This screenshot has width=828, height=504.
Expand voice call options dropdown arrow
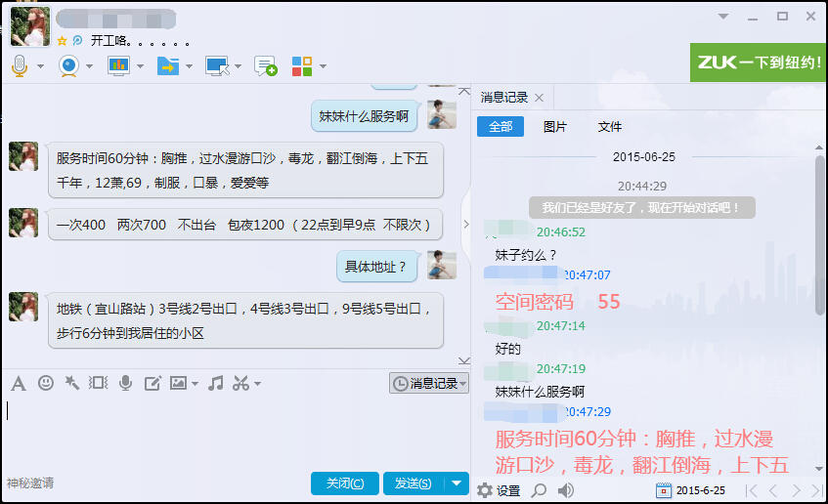[40, 66]
